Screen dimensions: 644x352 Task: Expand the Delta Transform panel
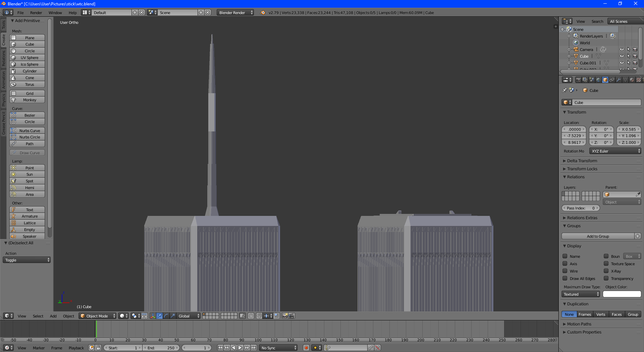tap(582, 161)
